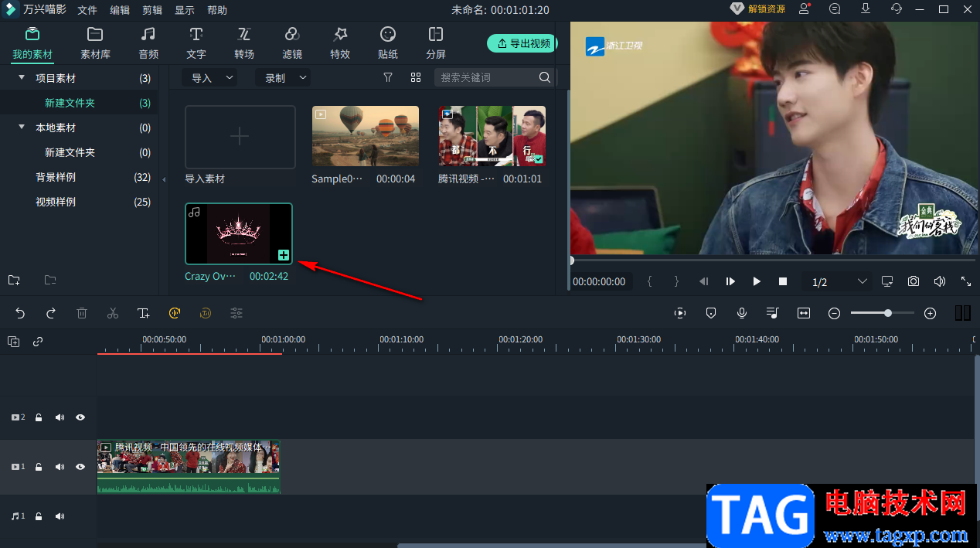Mute audio track 1
The image size is (980, 548).
pos(60,516)
